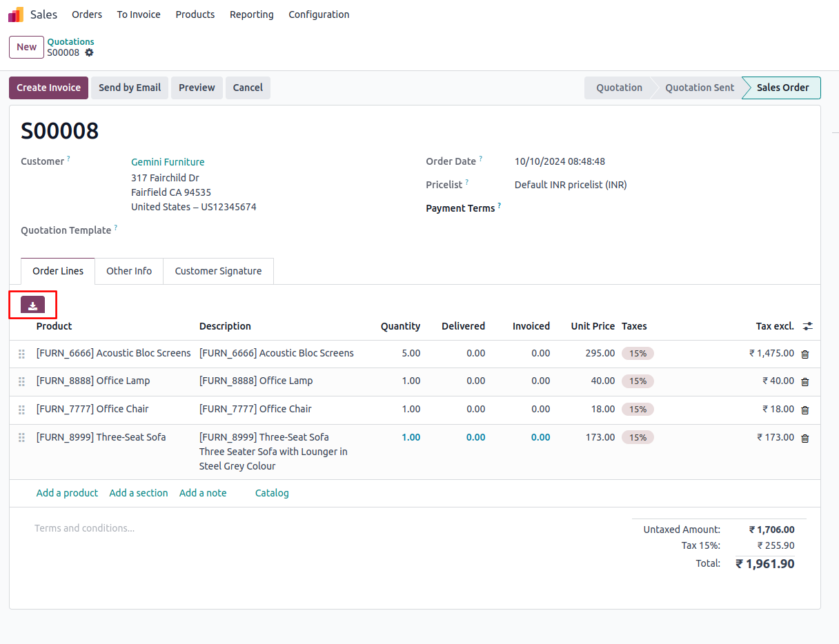Open the Reporting menu
The width and height of the screenshot is (839, 644).
pyautogui.click(x=251, y=14)
